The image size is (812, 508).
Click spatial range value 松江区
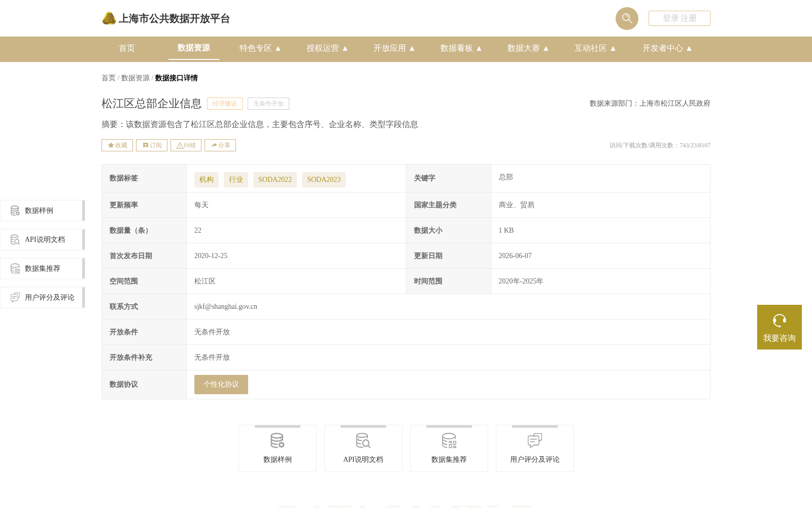point(205,281)
